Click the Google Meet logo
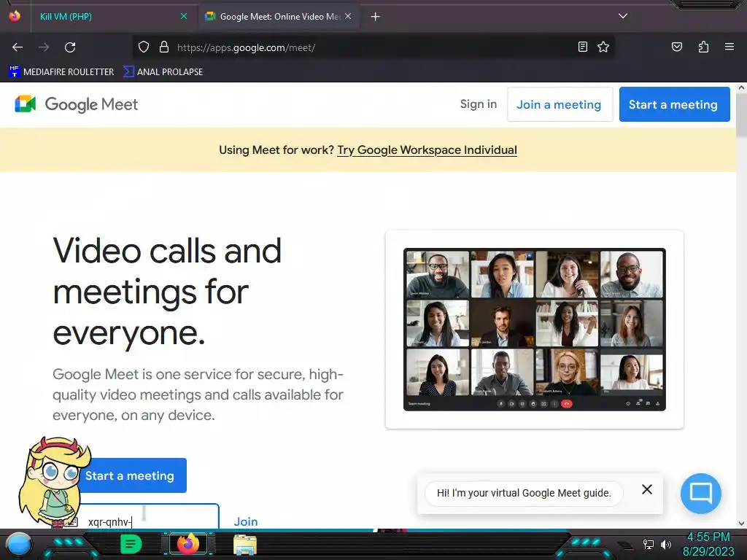Screen dimensions: 747x560 tap(76, 104)
